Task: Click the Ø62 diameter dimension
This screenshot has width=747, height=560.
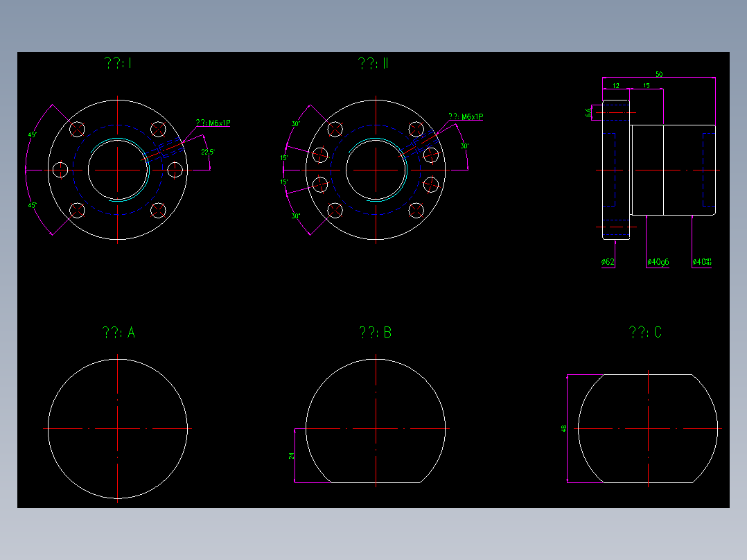Action: coord(608,262)
